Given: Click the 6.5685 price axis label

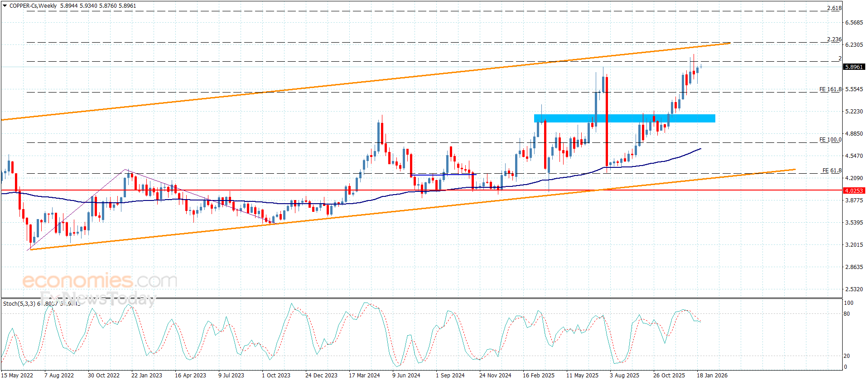Looking at the screenshot, I should (x=854, y=23).
